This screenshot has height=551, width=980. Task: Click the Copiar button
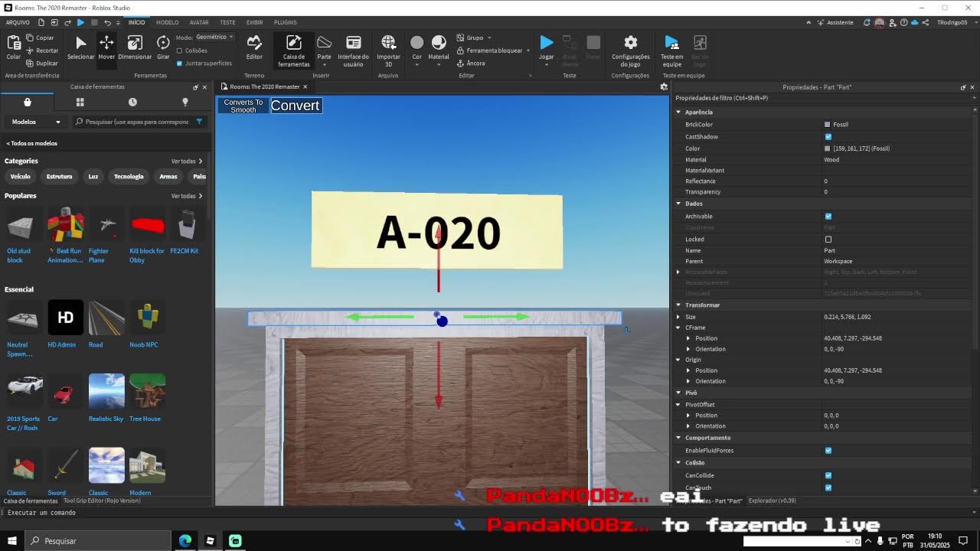(40, 37)
